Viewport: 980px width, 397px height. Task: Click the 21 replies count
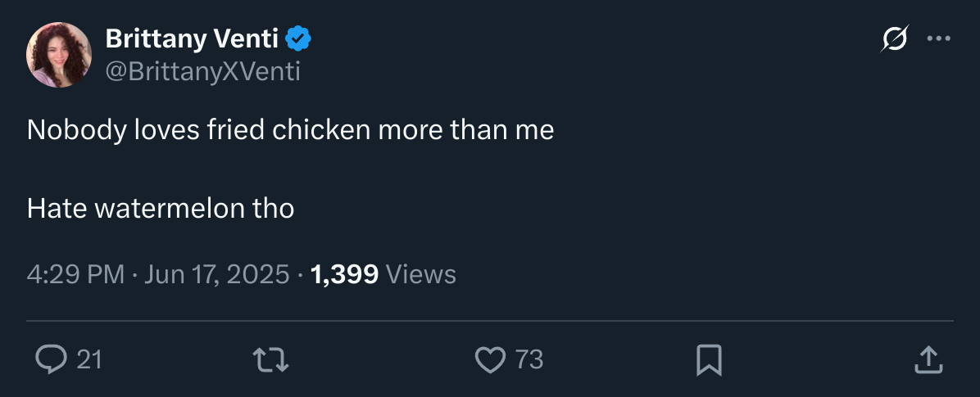[89, 359]
